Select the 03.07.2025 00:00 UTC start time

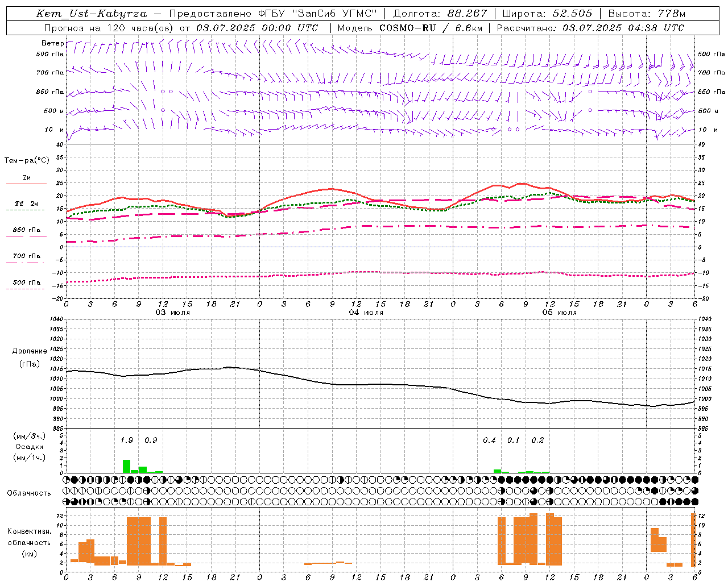(257, 28)
